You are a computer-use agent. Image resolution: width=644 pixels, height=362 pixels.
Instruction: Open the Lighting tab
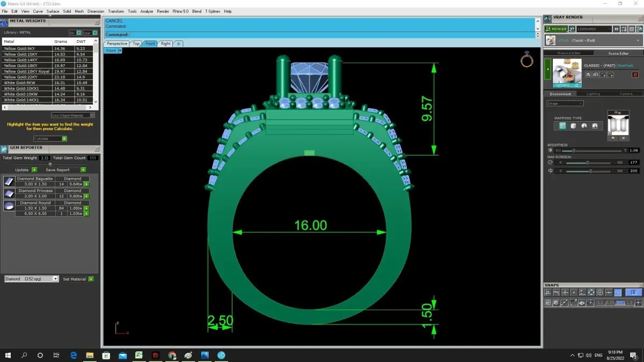pos(594,94)
